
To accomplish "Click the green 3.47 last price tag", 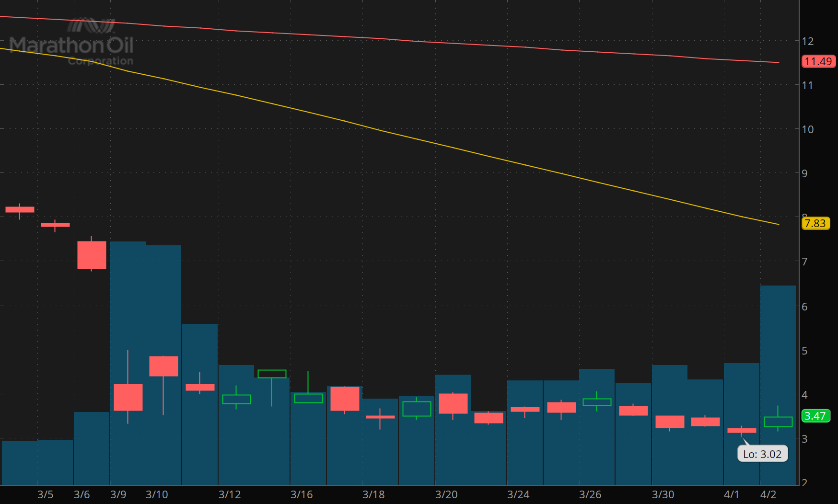I will [x=815, y=416].
